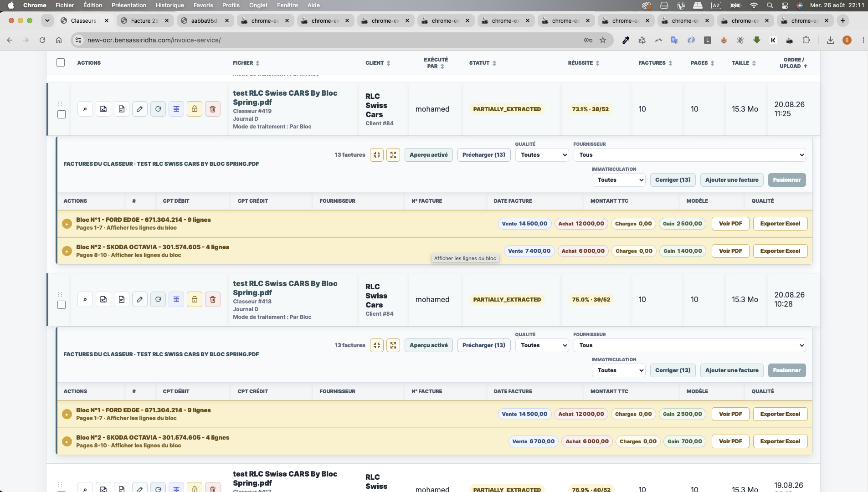This screenshot has width=868, height=492.
Task: Click the refresh icon for Classeur #419
Action: coord(158,109)
